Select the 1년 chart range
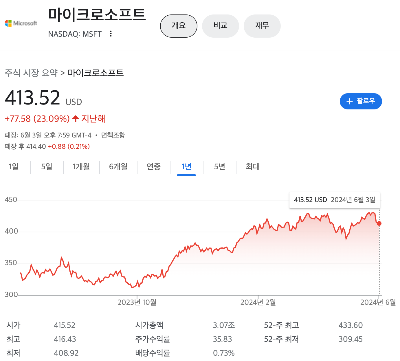This screenshot has width=400, height=361. click(x=186, y=166)
